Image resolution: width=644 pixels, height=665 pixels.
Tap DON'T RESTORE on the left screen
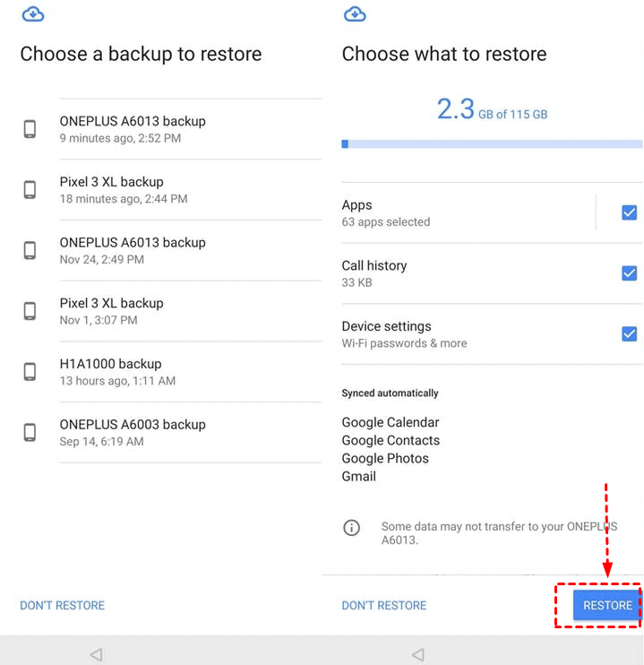(x=62, y=606)
